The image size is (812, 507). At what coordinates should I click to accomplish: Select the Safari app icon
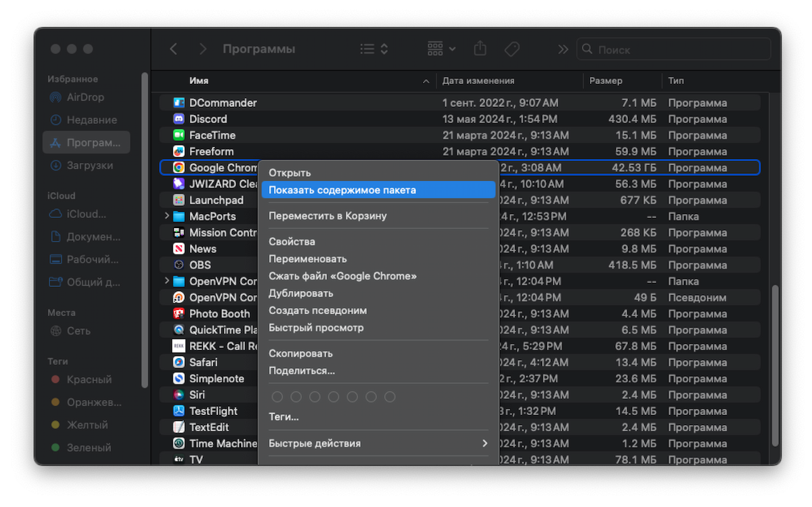coord(179,363)
